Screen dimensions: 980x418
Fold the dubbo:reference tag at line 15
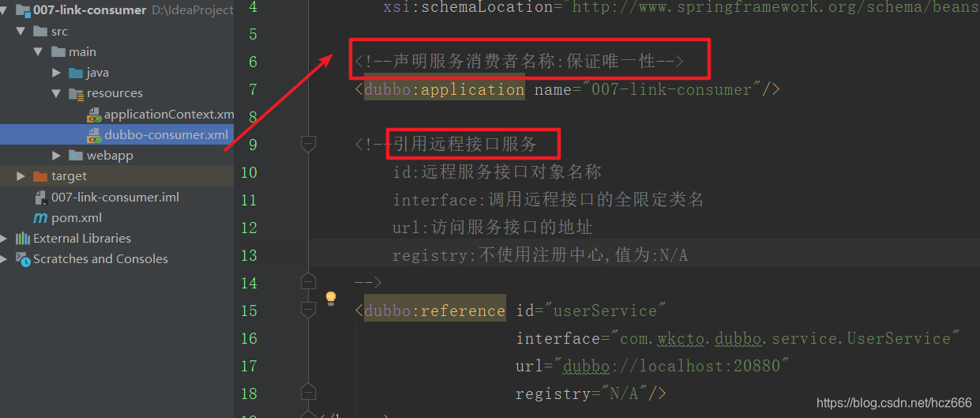(x=309, y=310)
